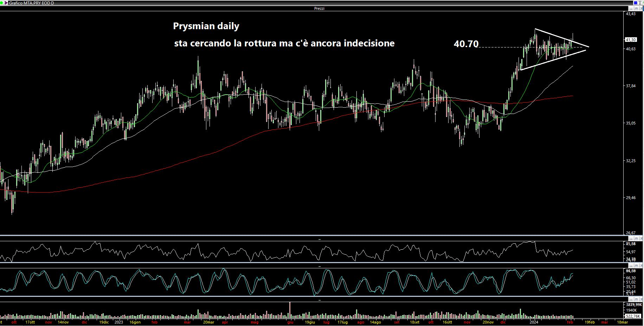The height and width of the screenshot is (326, 644).
Task: Click the 19feb date label
Action: tap(590, 322)
